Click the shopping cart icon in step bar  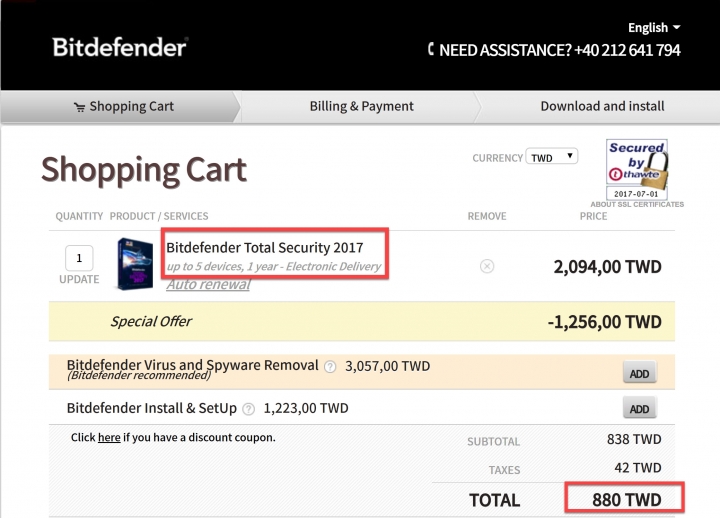tap(79, 107)
